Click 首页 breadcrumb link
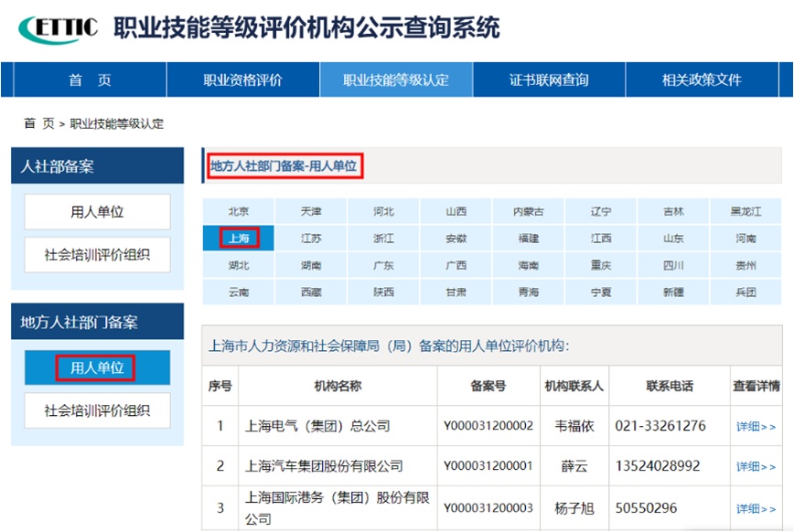Viewport: 794px width, 532px height. point(39,123)
